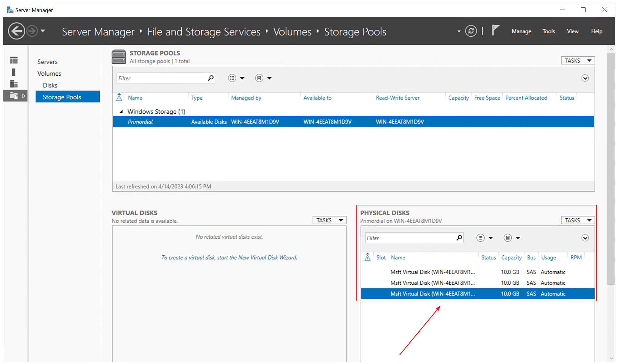Sort physical disks by RPM column

point(576,257)
